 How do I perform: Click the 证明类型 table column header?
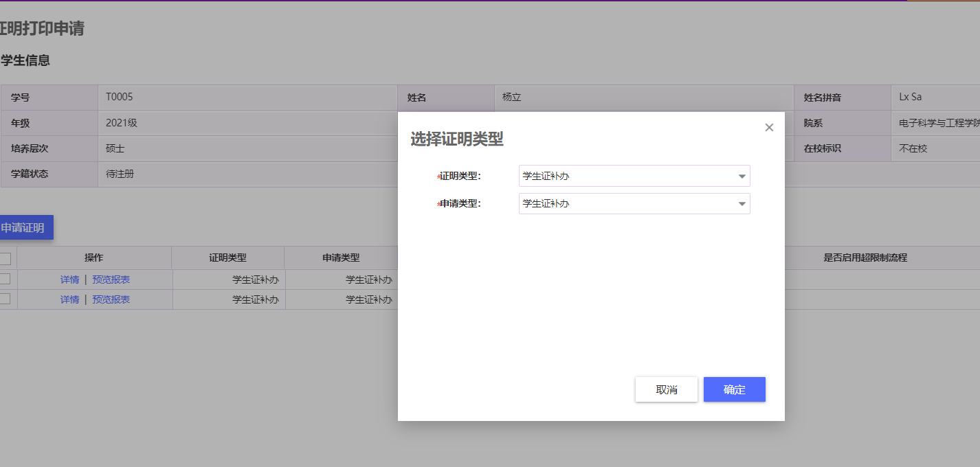[227, 258]
